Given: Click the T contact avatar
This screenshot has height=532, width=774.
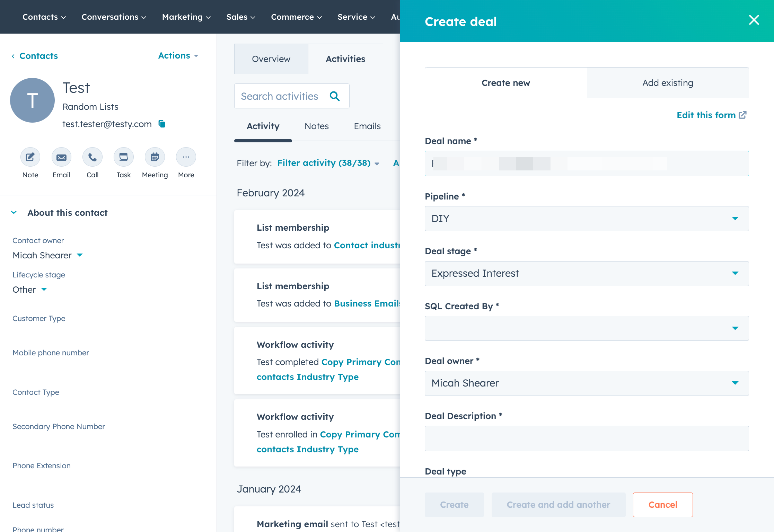Looking at the screenshot, I should [32, 100].
